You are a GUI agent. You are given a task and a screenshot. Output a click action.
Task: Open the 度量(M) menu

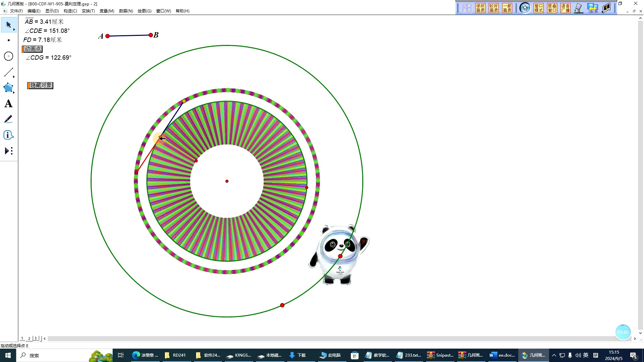click(x=107, y=11)
